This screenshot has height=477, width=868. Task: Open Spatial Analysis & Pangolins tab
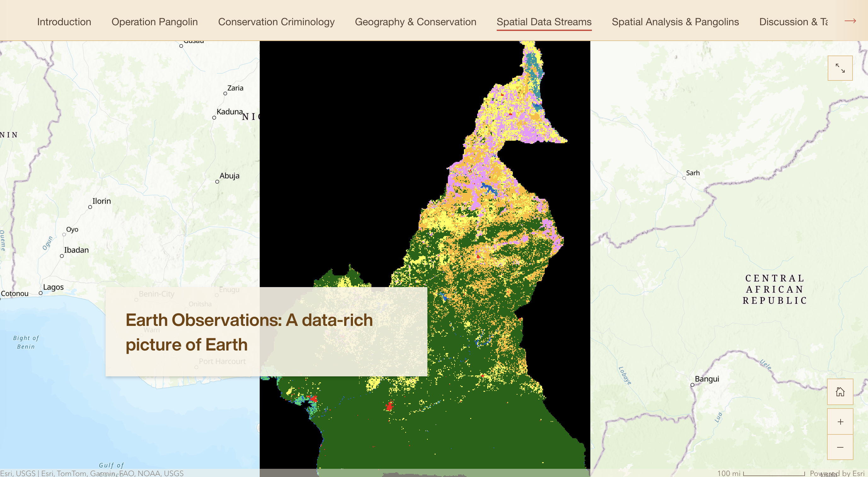[675, 21]
